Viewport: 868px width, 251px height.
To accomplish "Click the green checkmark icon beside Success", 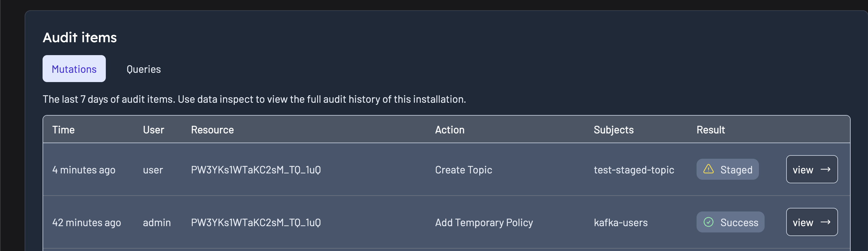I will click(708, 222).
